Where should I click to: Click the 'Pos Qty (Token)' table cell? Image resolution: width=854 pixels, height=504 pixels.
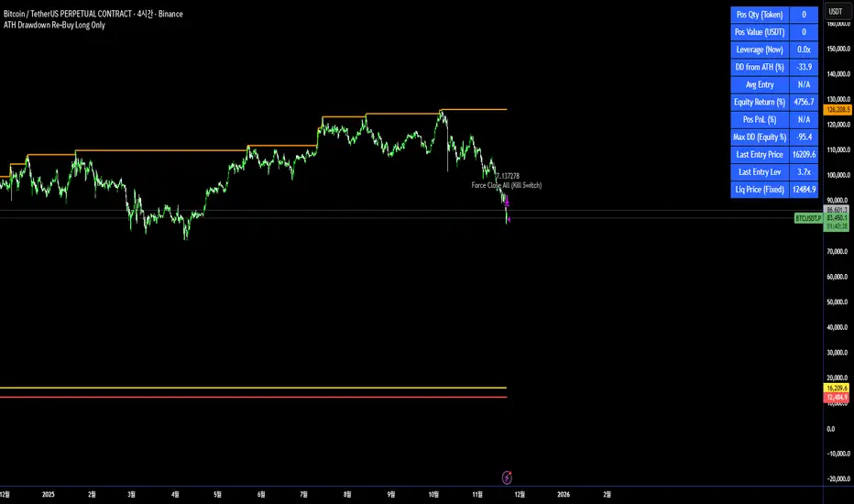pyautogui.click(x=760, y=15)
